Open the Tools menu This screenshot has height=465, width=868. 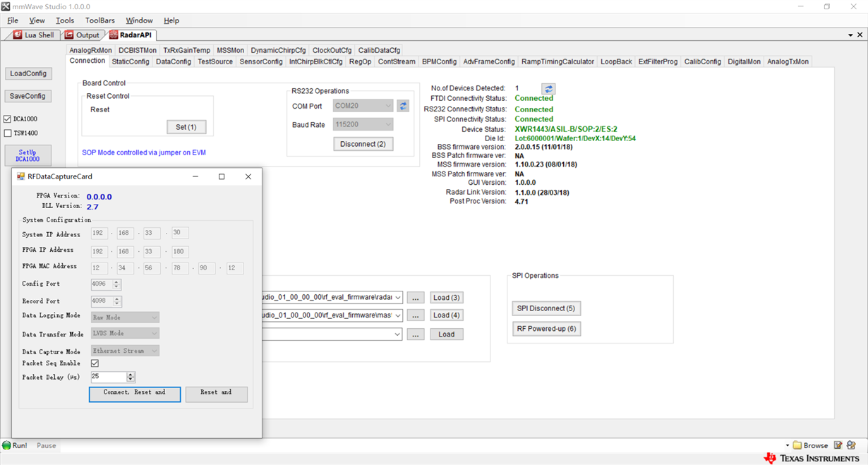(x=65, y=20)
